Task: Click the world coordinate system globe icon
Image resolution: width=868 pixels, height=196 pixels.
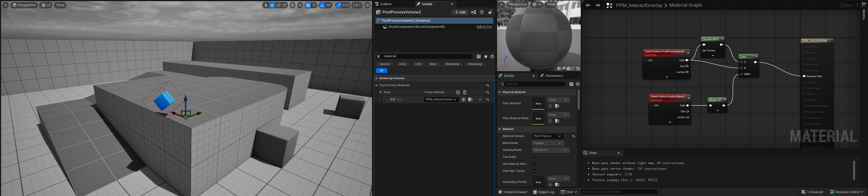Action: 292,5
